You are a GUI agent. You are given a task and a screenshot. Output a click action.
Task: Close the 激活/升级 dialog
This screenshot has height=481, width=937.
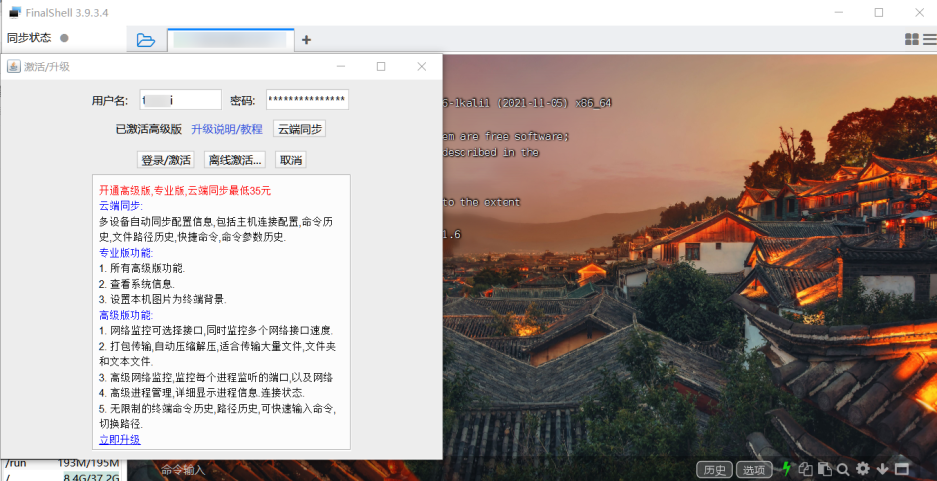[422, 66]
